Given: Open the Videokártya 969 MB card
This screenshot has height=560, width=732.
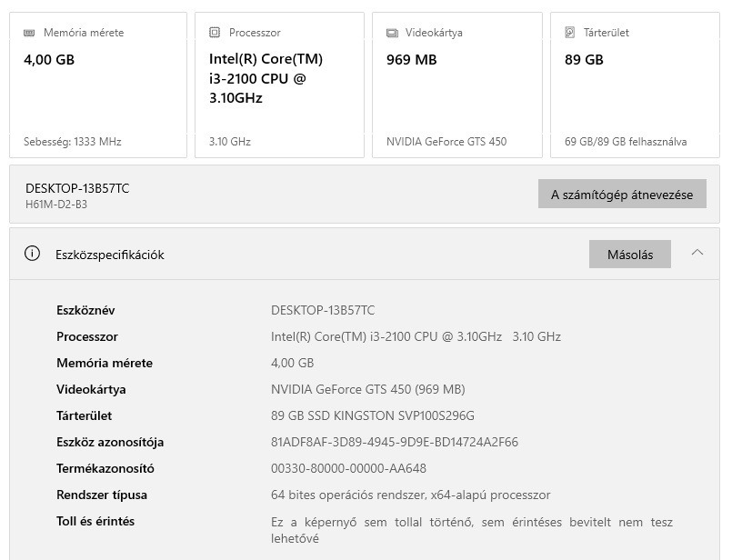Looking at the screenshot, I should (x=456, y=85).
